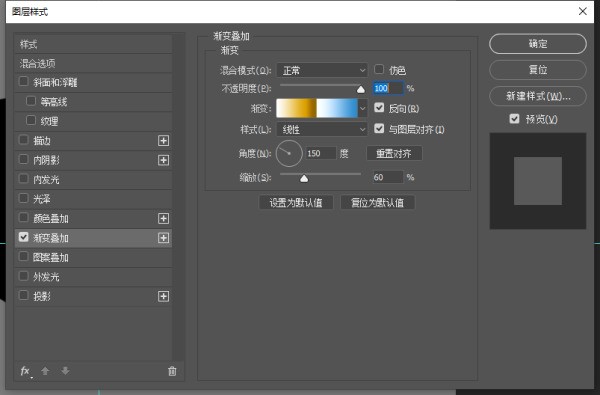Viewport: 600px width, 395px height.
Task: Enable the 颜色叠加 checkbox
Action: tap(23, 218)
